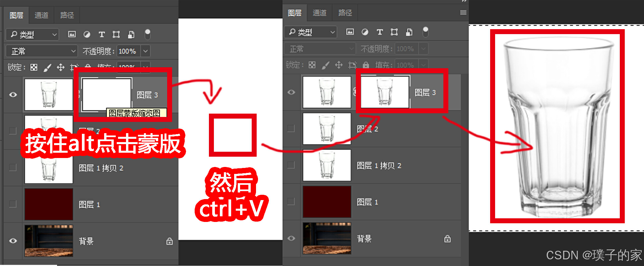Screen dimensions: 644x266
Task: Select 图层 3 layer thumbnail in left panel
Action: coord(49,95)
